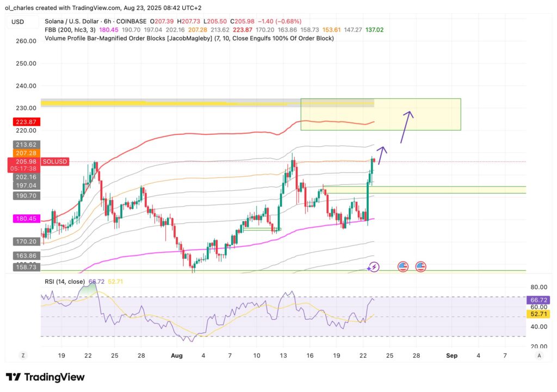The width and height of the screenshot is (557, 392).
Task: Toggle auto scale with the A button
Action: [539, 355]
